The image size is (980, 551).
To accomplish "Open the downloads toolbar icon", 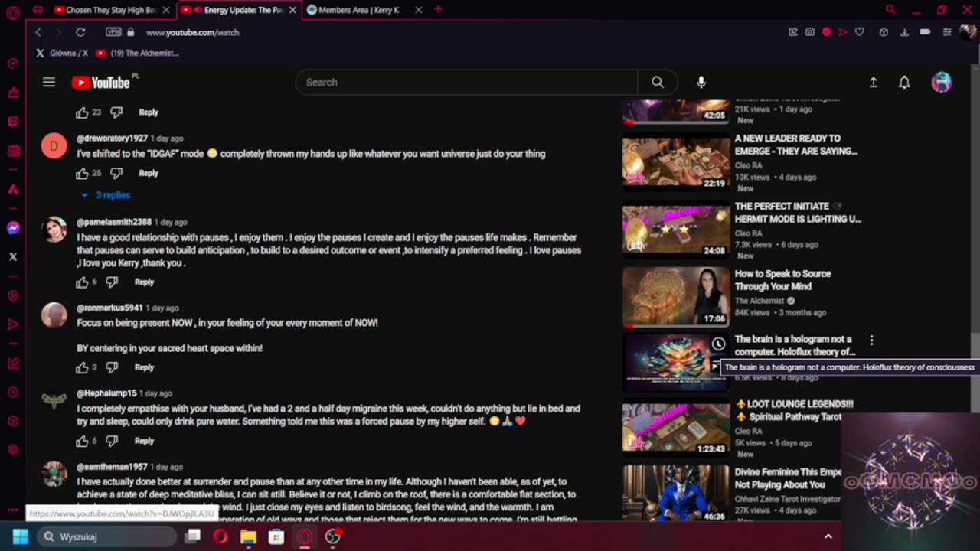I will 904,32.
